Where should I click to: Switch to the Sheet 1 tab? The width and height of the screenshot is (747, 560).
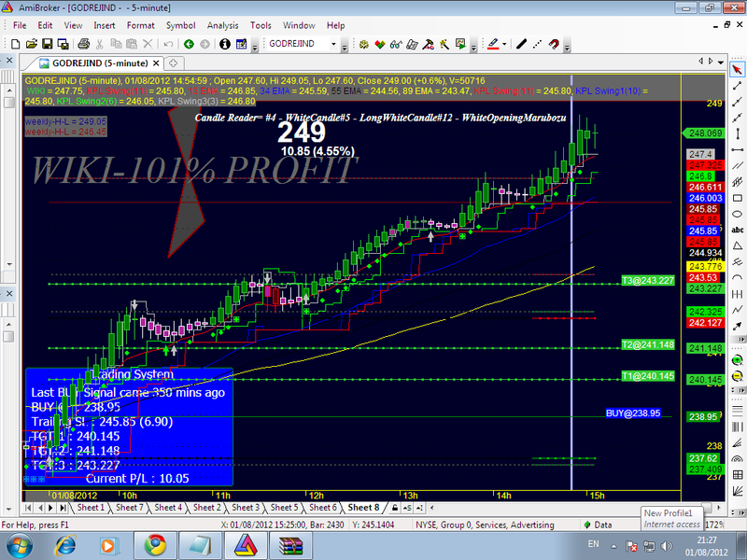pos(91,508)
